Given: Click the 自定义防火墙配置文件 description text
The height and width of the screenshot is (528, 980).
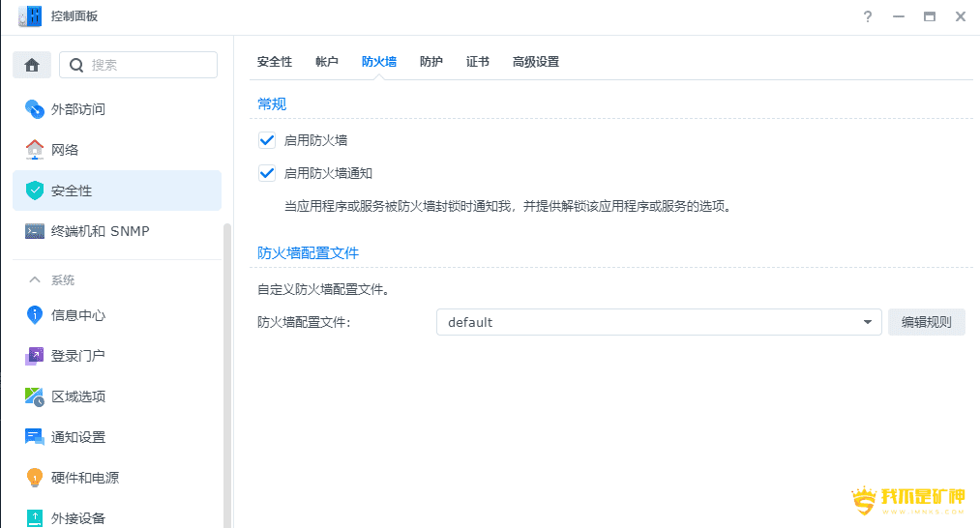Looking at the screenshot, I should pos(324,289).
